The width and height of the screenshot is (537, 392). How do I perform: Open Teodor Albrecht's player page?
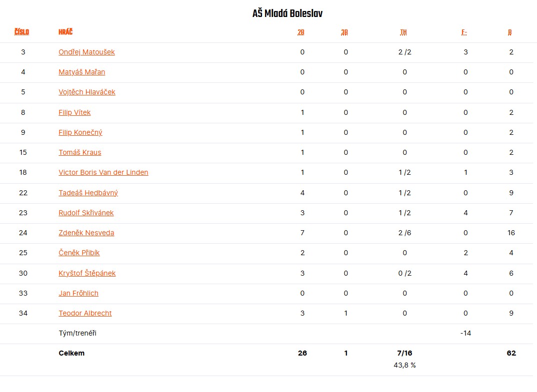tap(85, 313)
